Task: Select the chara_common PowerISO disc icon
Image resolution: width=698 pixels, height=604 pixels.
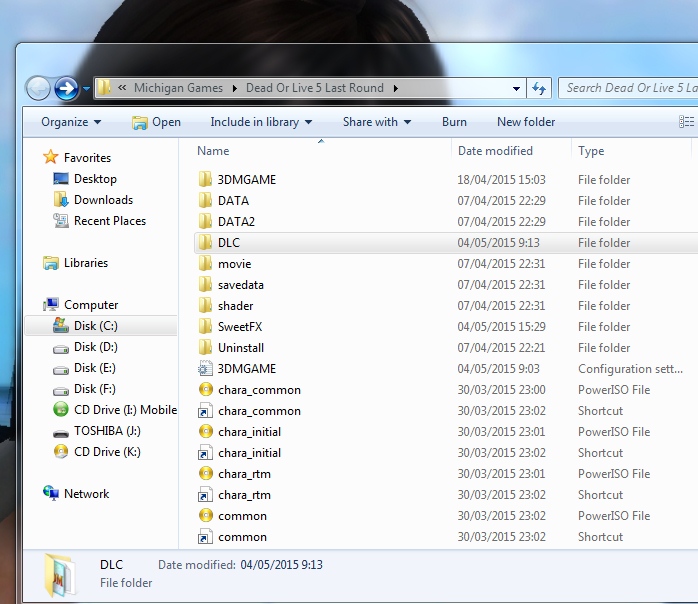Action: coord(205,390)
